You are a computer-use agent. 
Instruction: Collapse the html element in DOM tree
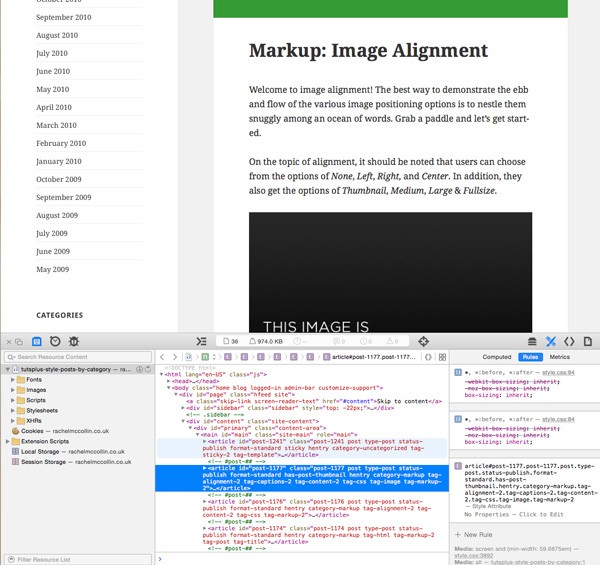(161, 374)
